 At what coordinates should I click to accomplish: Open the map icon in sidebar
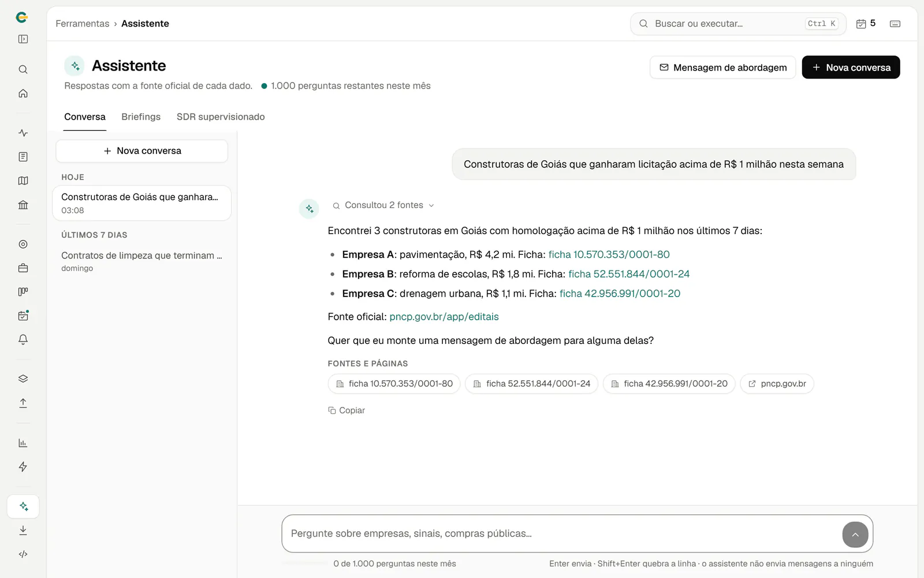23,181
